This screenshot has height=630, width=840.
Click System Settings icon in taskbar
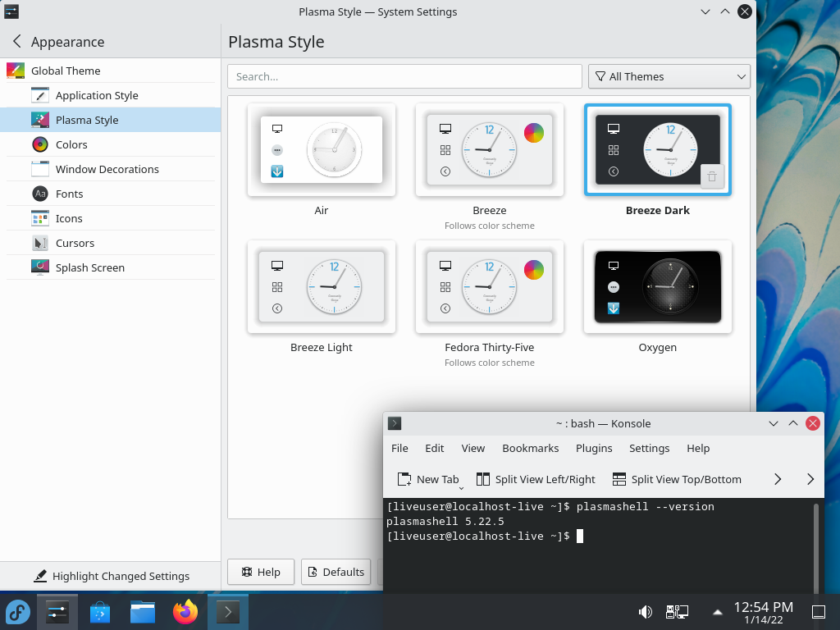tap(57, 612)
